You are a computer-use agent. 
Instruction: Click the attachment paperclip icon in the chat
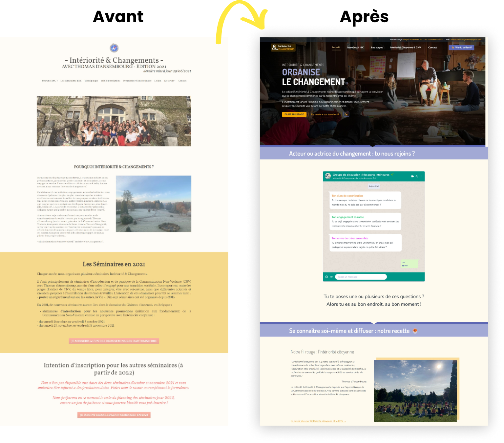click(331, 277)
